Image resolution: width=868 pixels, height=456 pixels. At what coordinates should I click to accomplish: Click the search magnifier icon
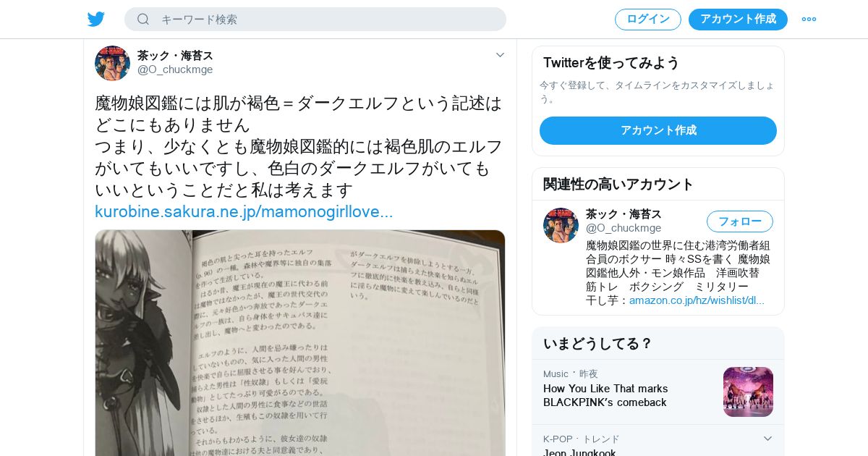pyautogui.click(x=143, y=19)
